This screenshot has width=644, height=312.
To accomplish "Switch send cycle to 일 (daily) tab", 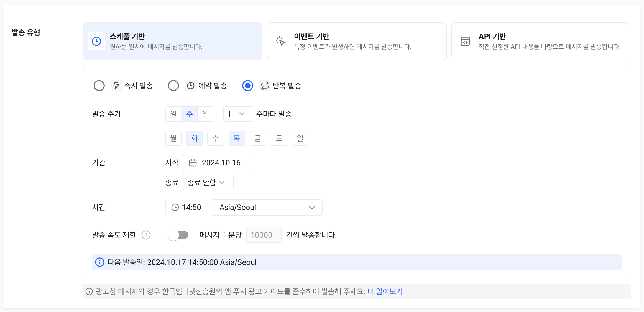I will click(173, 114).
